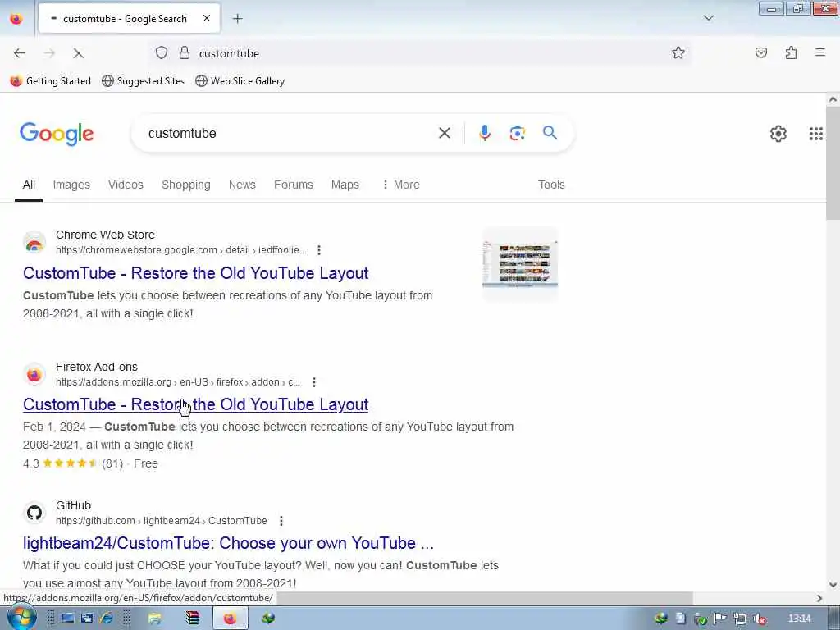Click the vertical scrollbar thumb

(833, 163)
